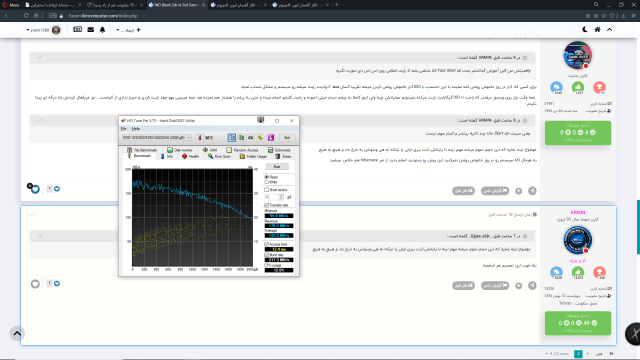The height and width of the screenshot is (360, 640).
Task: Toggle the Burst rate checkbox
Action: pyautogui.click(x=267, y=255)
